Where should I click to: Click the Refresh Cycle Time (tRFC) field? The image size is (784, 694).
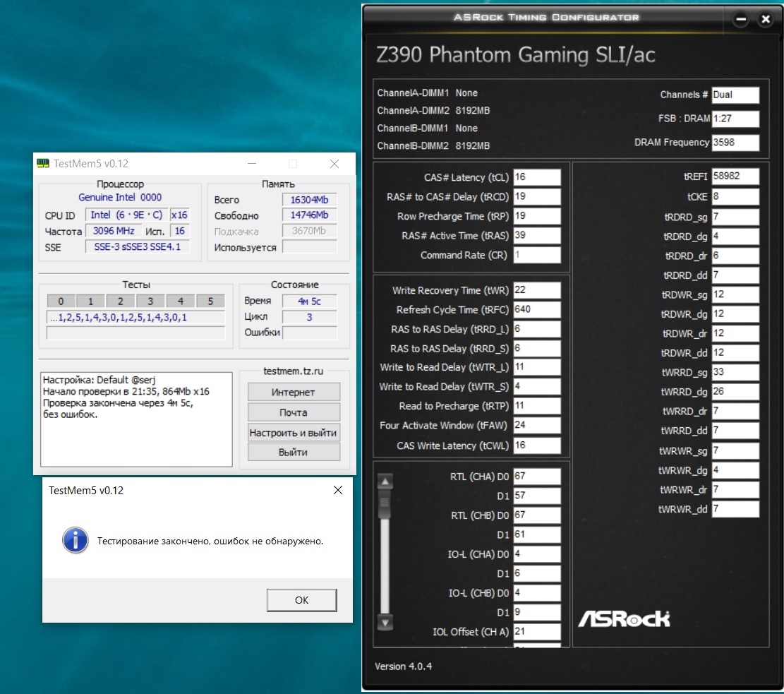tap(537, 310)
